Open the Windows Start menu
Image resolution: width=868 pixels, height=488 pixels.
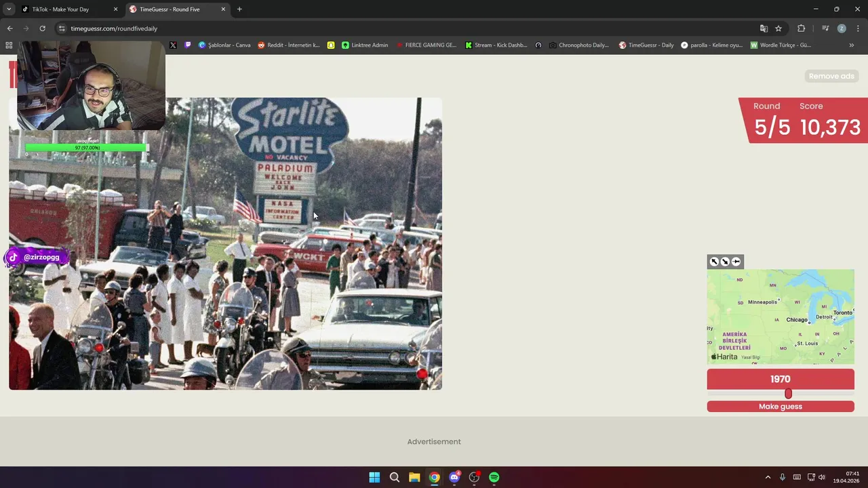tap(374, 477)
